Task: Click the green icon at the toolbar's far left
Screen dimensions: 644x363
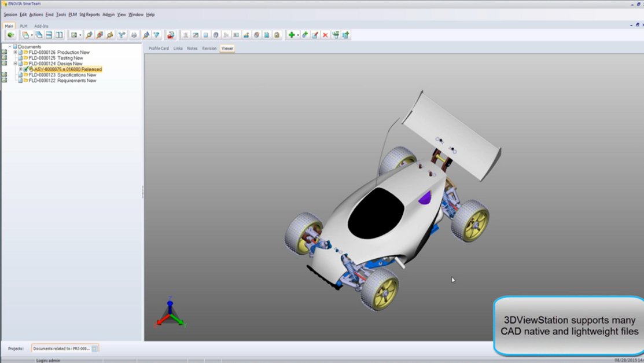Action: coord(10,35)
